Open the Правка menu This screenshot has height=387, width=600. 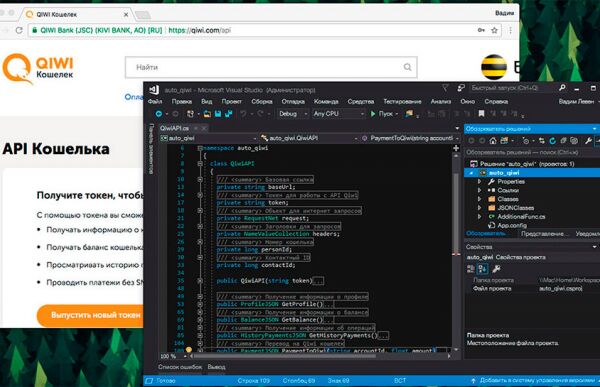181,101
